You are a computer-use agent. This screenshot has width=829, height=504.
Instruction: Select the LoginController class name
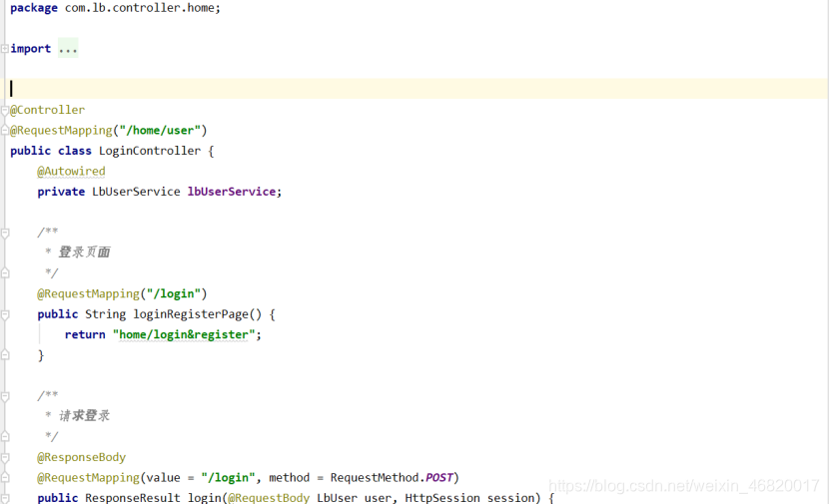[x=150, y=151]
